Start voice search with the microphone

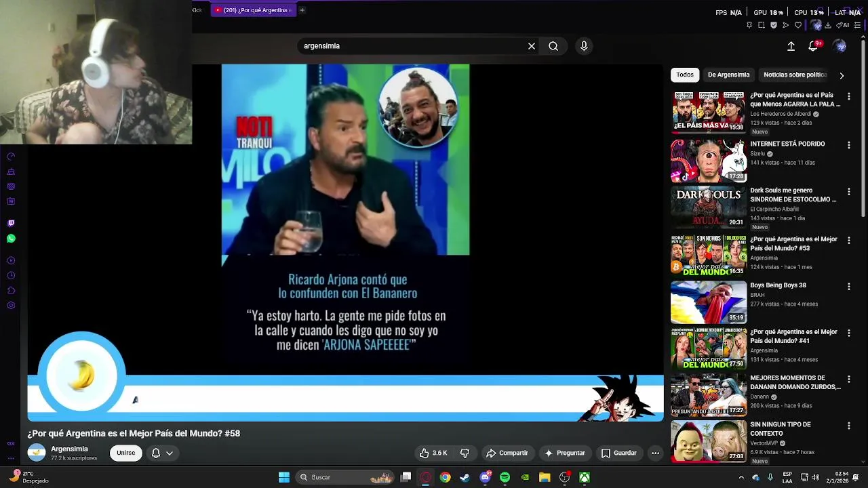[x=584, y=46]
